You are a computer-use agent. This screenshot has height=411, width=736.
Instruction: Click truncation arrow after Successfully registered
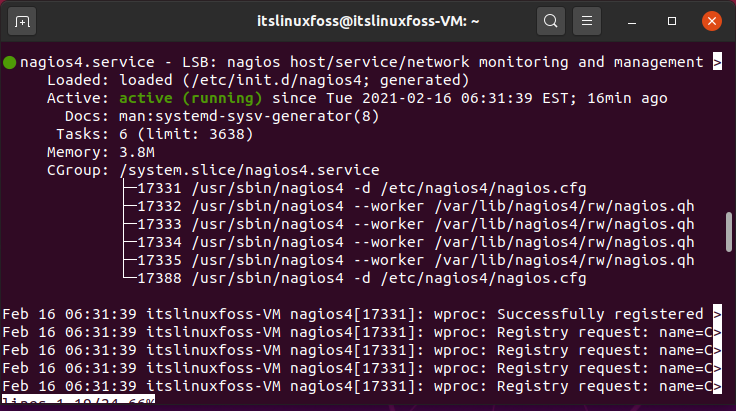click(x=717, y=314)
